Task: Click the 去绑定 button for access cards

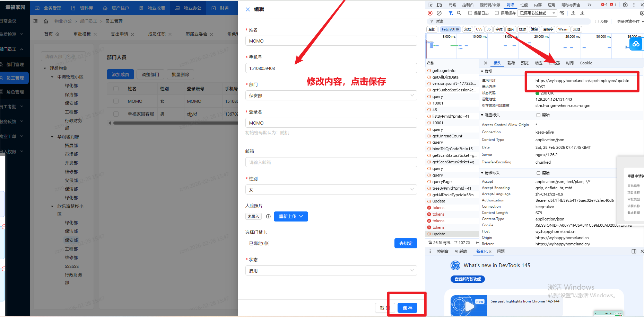Action: pos(406,243)
